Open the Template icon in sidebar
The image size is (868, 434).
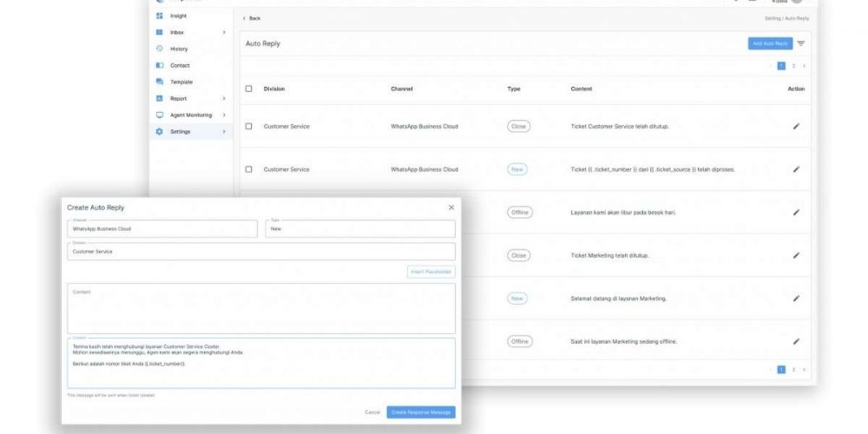coord(160,82)
